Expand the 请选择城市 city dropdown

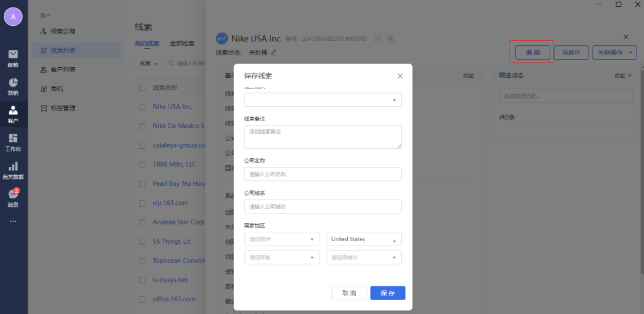click(x=364, y=257)
